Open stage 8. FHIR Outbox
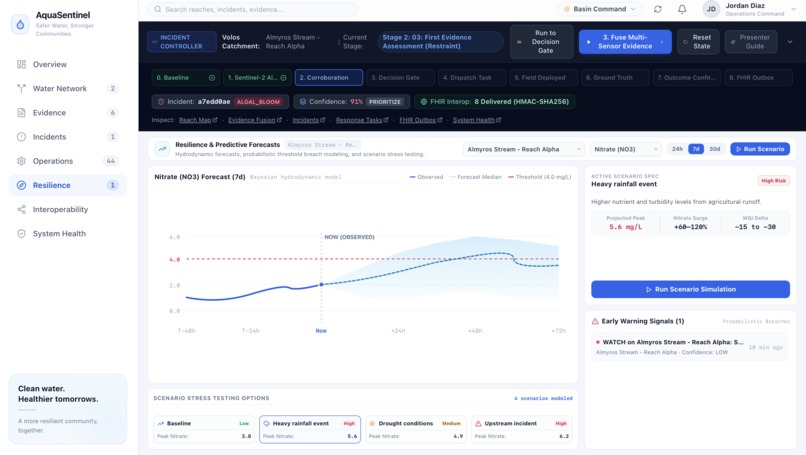The height and width of the screenshot is (455, 806). 758,78
